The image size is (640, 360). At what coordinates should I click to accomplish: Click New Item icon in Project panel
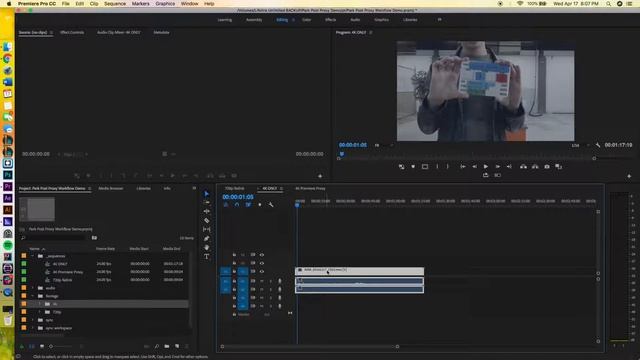pos(177,346)
